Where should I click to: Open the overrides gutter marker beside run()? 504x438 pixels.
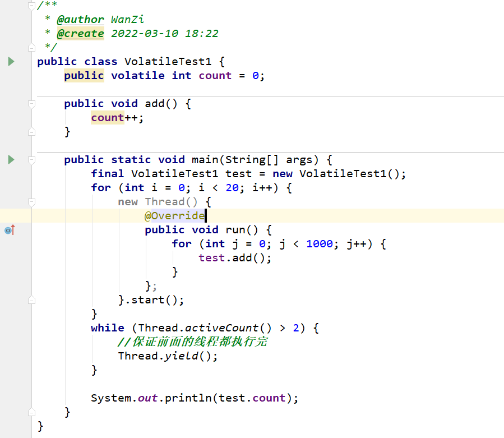[10, 230]
